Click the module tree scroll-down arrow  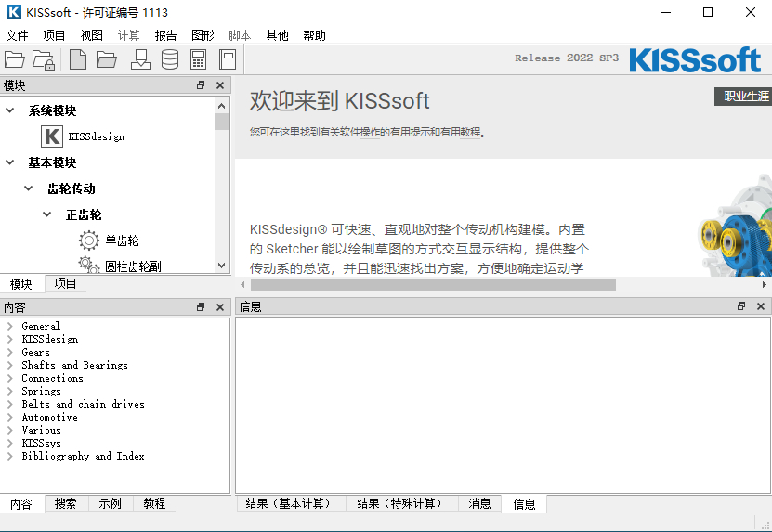point(221,266)
